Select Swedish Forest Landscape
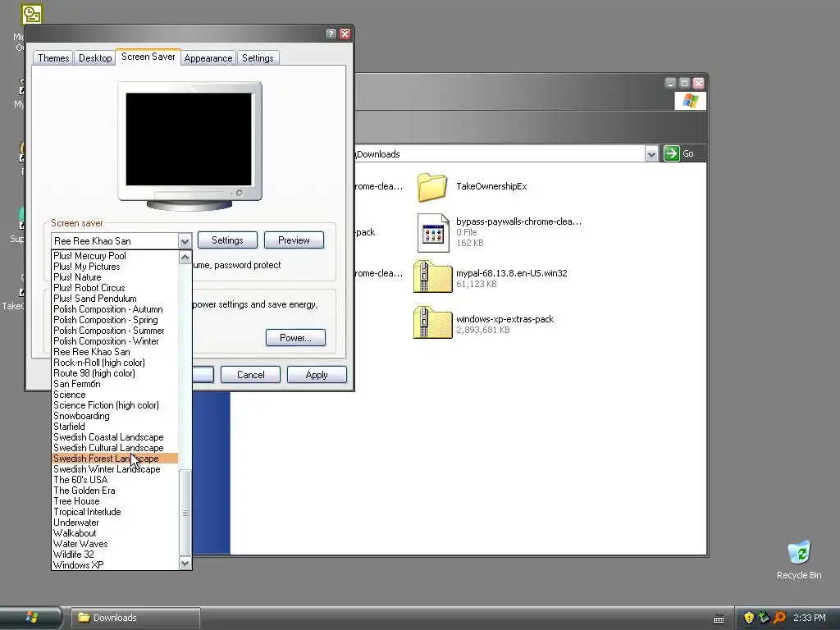 click(x=115, y=459)
